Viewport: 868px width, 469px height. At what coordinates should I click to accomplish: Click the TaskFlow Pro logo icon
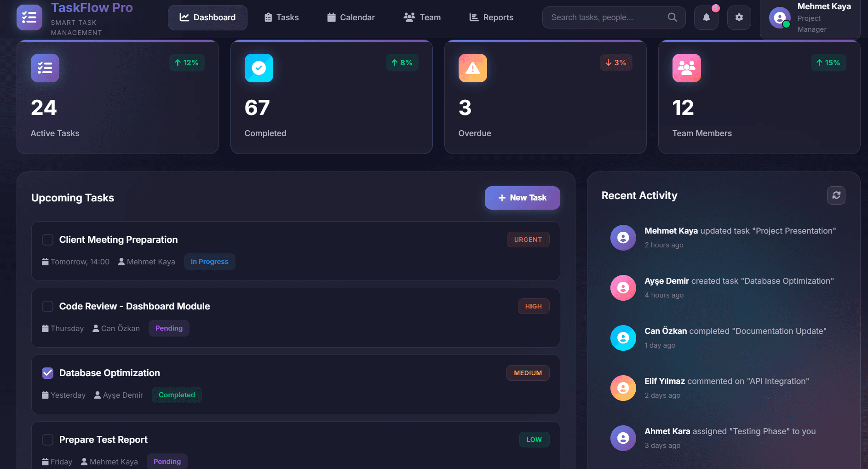click(x=29, y=17)
